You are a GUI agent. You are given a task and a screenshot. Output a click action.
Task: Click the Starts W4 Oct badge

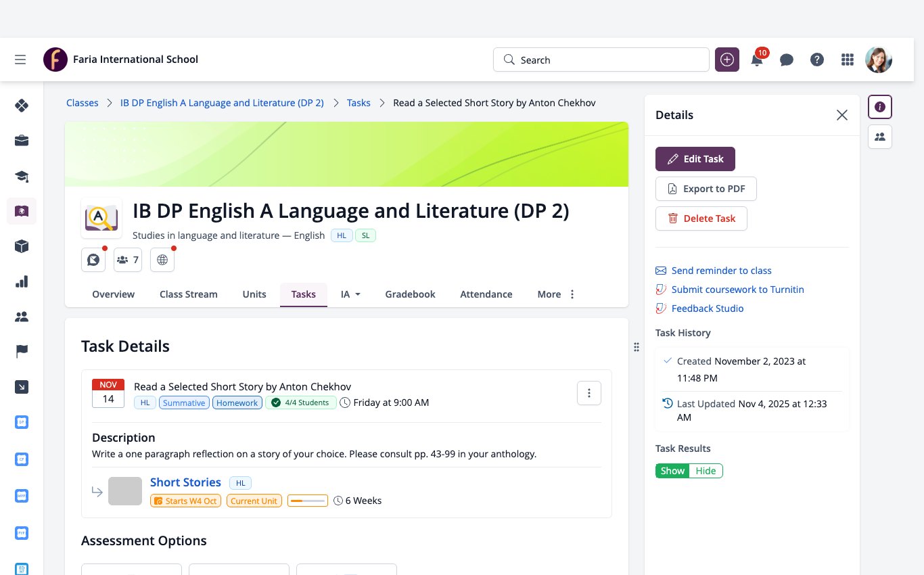pyautogui.click(x=185, y=501)
